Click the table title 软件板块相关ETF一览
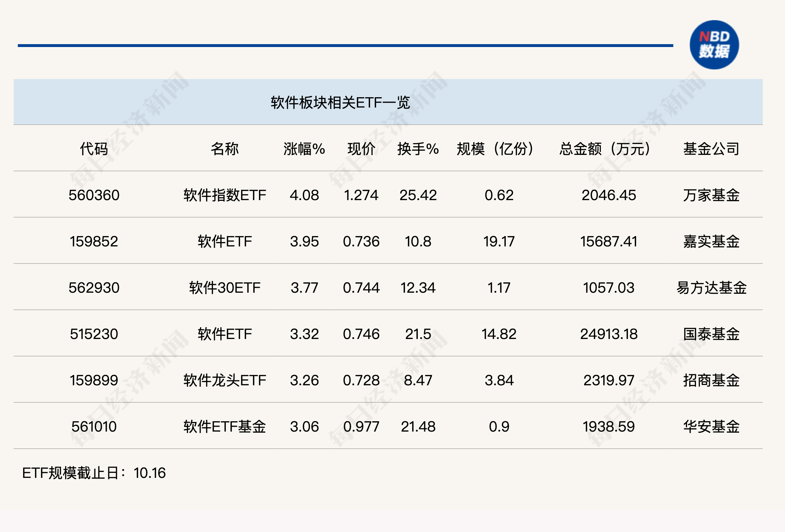This screenshot has width=785, height=532. click(x=340, y=103)
